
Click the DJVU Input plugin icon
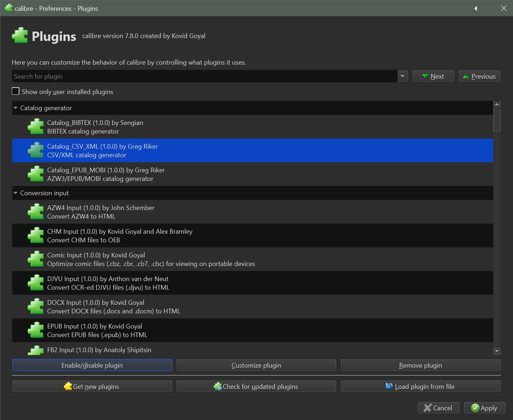click(36, 283)
